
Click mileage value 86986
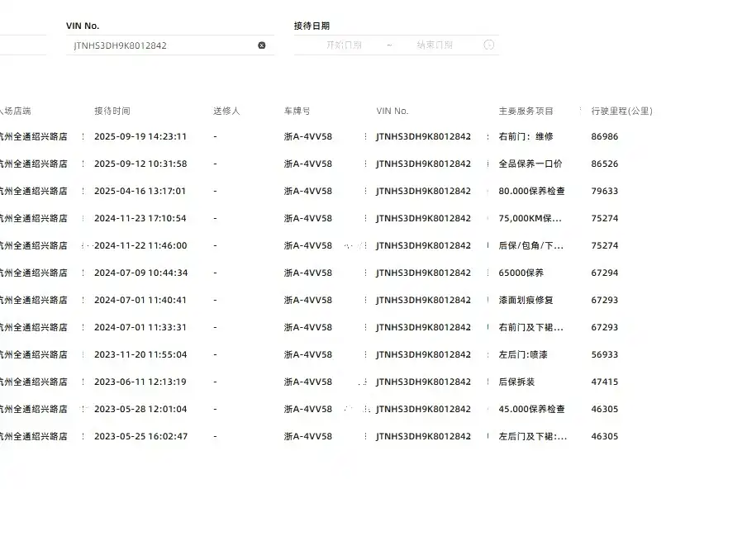(x=605, y=136)
